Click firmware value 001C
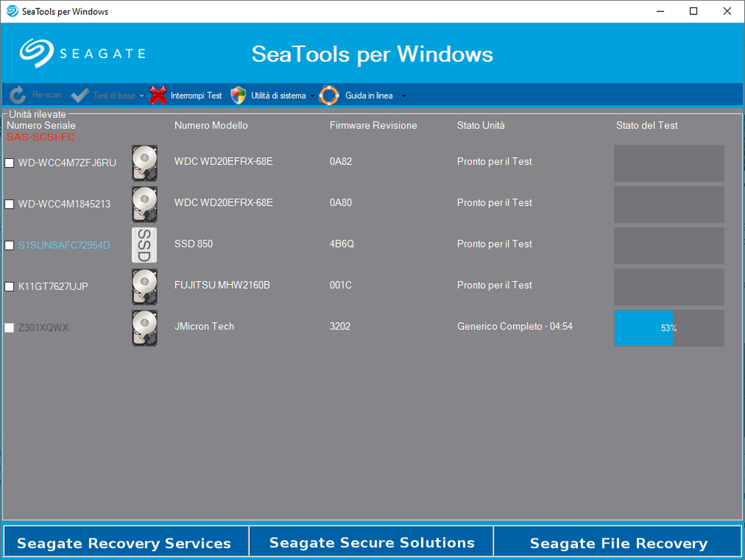The width and height of the screenshot is (745, 560). [341, 285]
